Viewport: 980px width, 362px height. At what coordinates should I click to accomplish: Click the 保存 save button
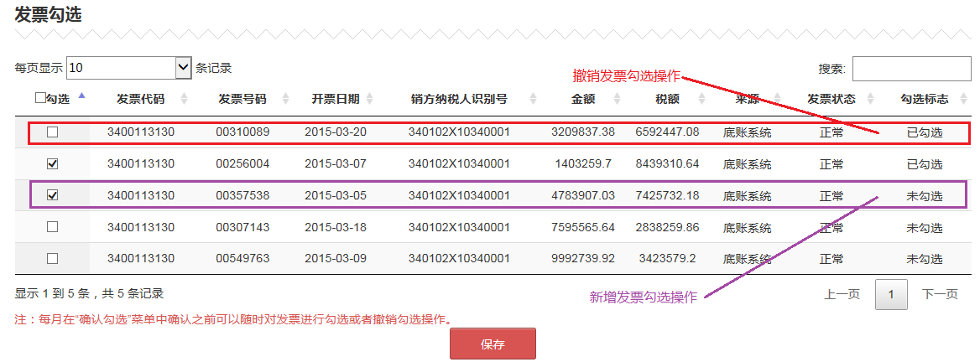[x=493, y=344]
